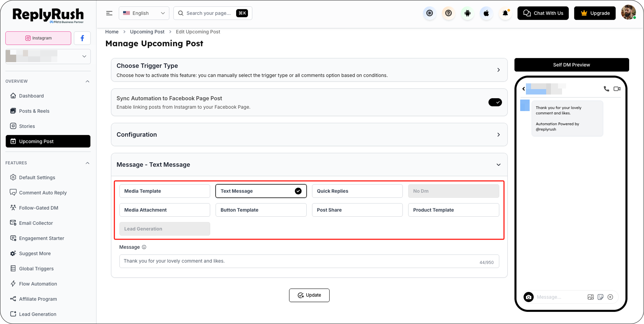644x324 pixels.
Task: Open Suggest More in sidebar
Action: [x=48, y=253]
